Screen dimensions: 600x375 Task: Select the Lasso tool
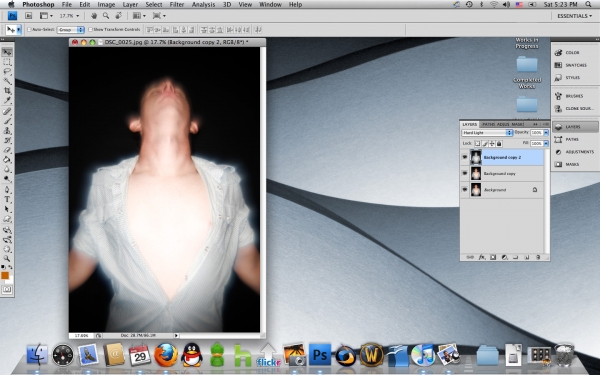click(x=7, y=72)
